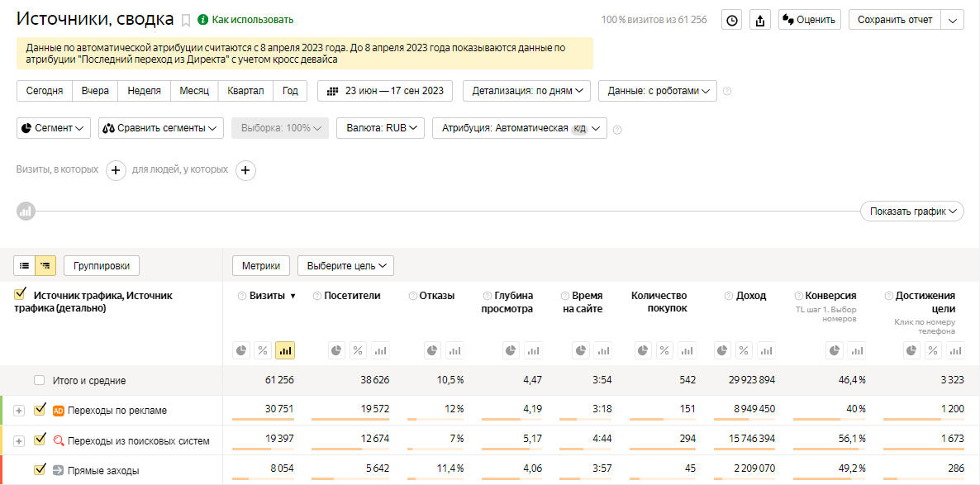Toggle the header checkbox for Источник трафика
Viewport: 980px width, 485px height.
point(20,294)
